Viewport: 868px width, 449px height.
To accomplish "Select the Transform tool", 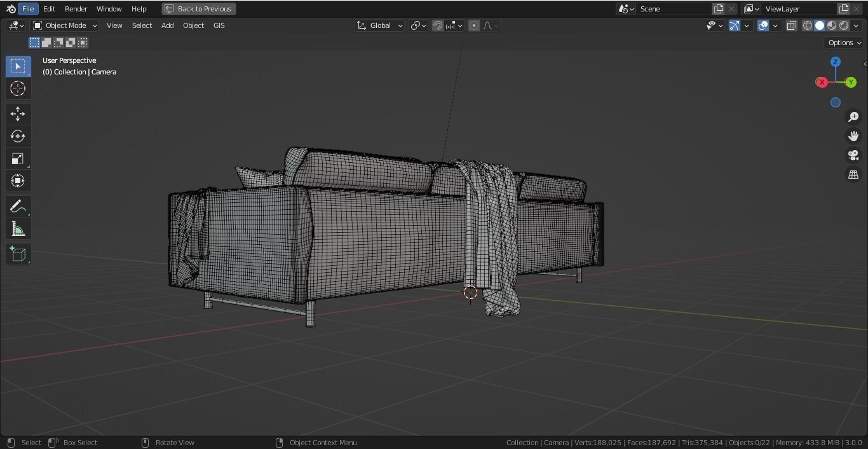I will 18,181.
